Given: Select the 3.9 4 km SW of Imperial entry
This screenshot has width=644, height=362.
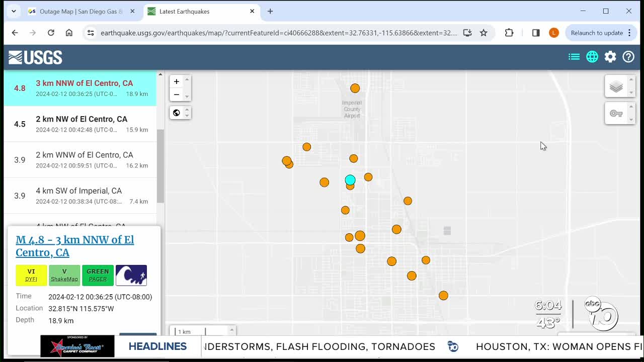Looking at the screenshot, I should point(80,196).
